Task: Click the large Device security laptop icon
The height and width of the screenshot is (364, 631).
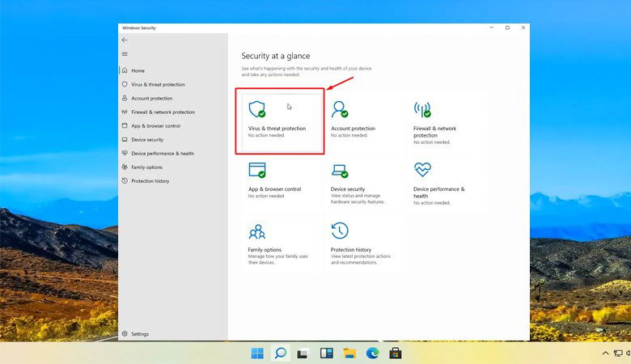Action: 340,171
